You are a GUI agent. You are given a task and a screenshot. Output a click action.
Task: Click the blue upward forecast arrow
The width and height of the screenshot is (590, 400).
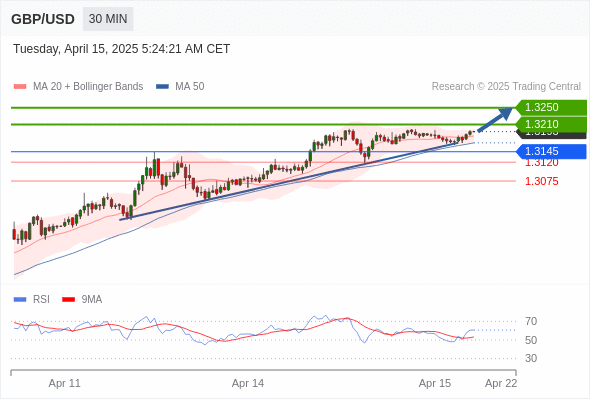pos(495,120)
